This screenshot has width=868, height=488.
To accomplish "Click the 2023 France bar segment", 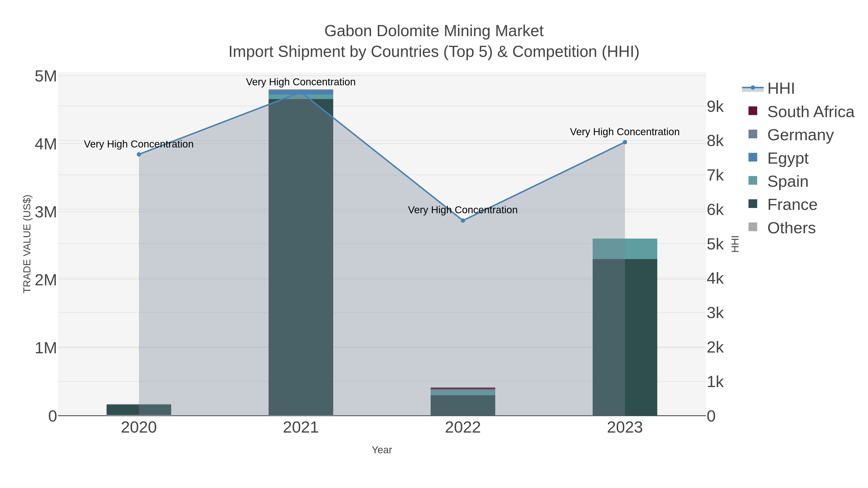I will point(625,337).
